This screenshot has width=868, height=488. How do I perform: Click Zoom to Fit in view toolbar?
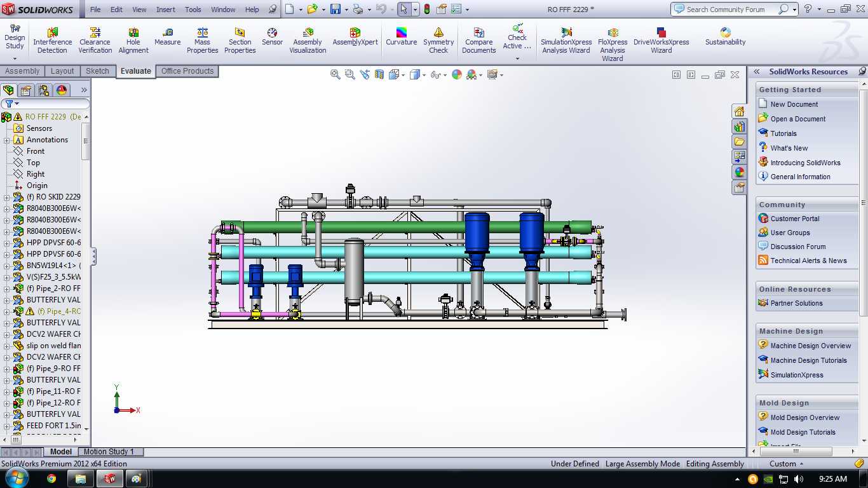[336, 74]
